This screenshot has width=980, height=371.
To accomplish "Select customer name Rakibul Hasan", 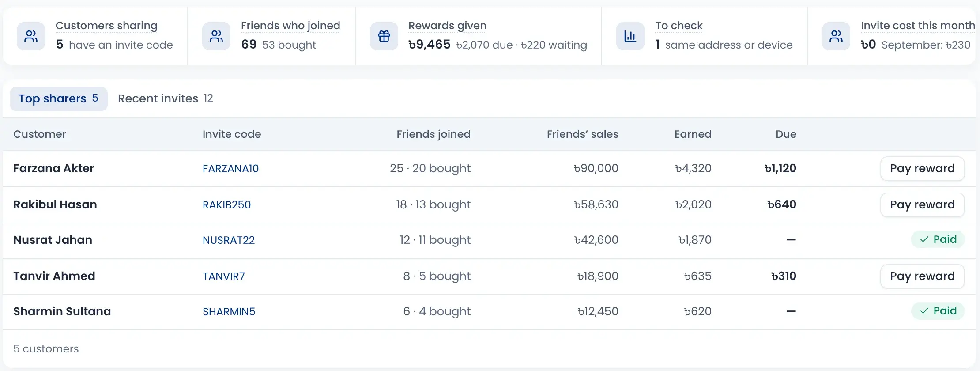I will click(55, 204).
